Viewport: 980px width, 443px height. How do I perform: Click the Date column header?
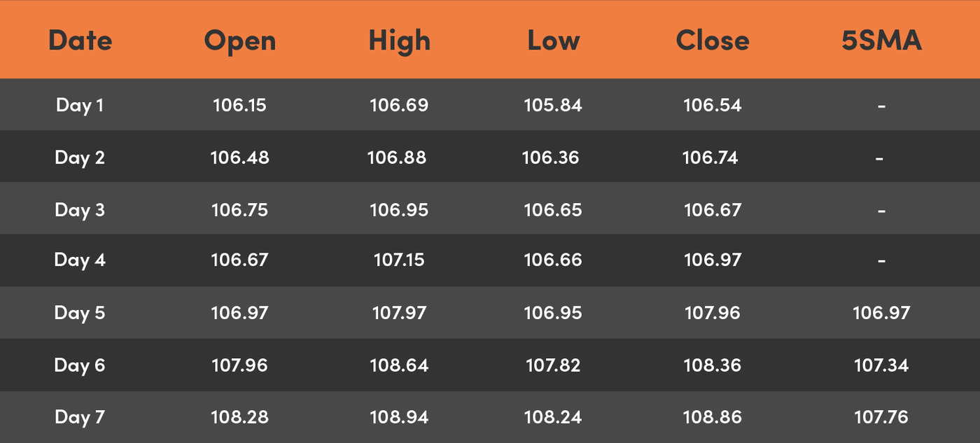coord(80,41)
